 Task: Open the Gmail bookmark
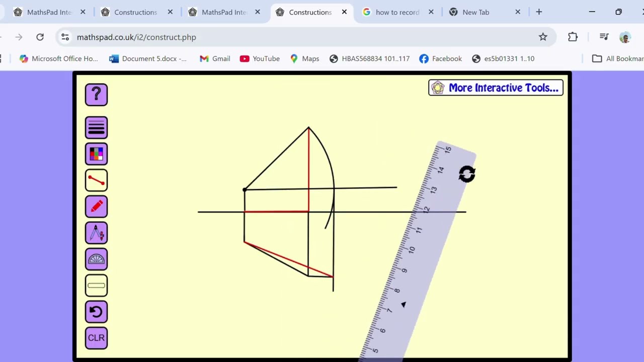tap(215, 58)
